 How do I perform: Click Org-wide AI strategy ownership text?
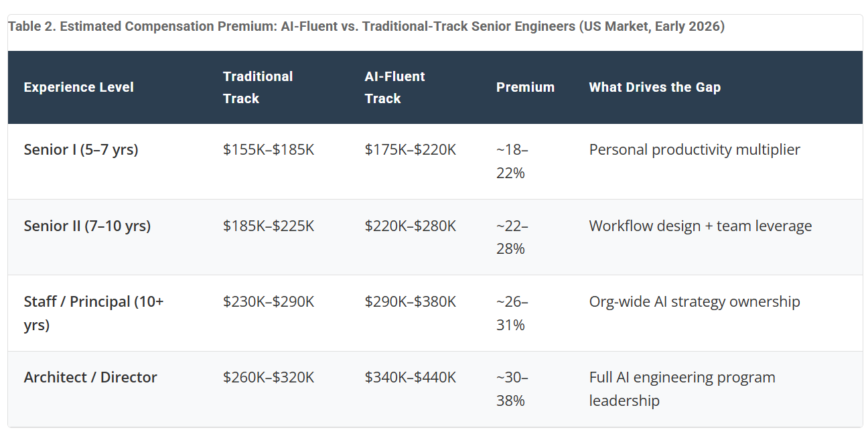[695, 301]
